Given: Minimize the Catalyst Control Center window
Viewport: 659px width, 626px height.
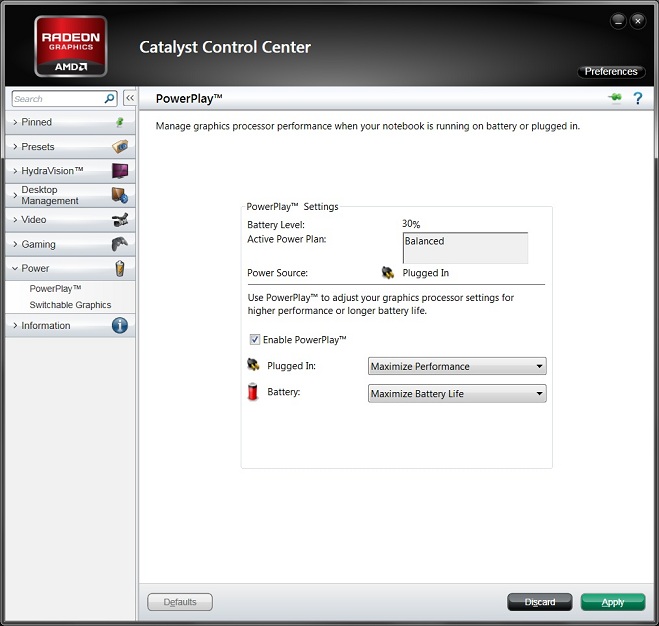Looking at the screenshot, I should (x=618, y=21).
